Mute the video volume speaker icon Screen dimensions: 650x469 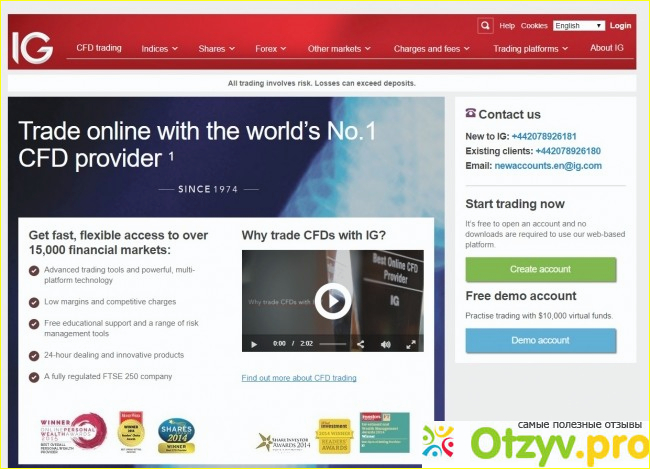click(x=385, y=343)
